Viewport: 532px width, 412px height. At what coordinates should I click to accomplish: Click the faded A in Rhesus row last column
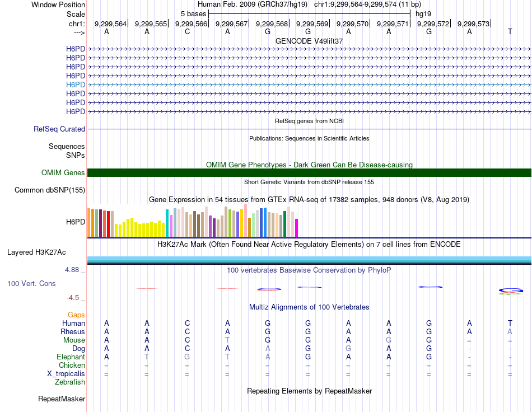click(510, 331)
